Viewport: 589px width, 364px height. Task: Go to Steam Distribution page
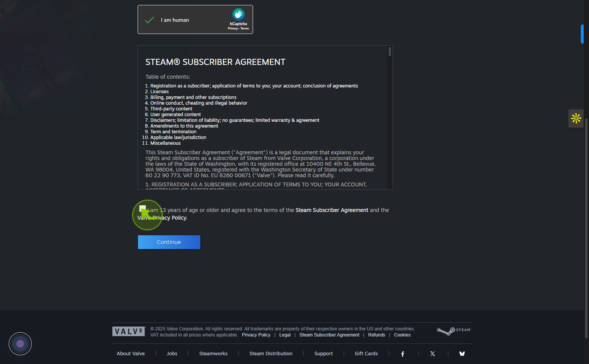point(271,354)
